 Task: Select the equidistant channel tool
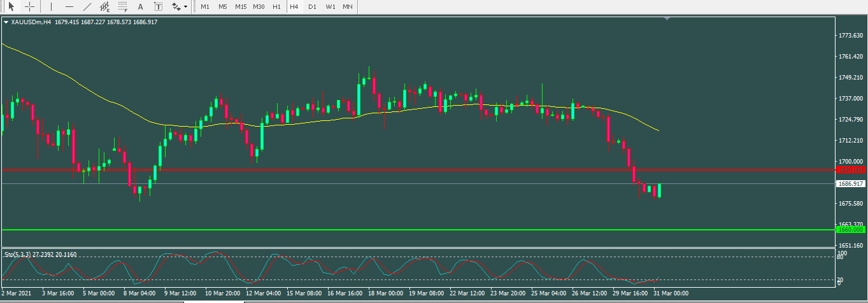[105, 7]
